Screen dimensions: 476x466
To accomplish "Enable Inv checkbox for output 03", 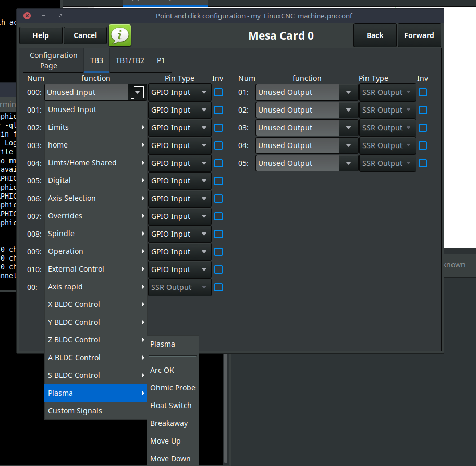I will click(x=423, y=128).
